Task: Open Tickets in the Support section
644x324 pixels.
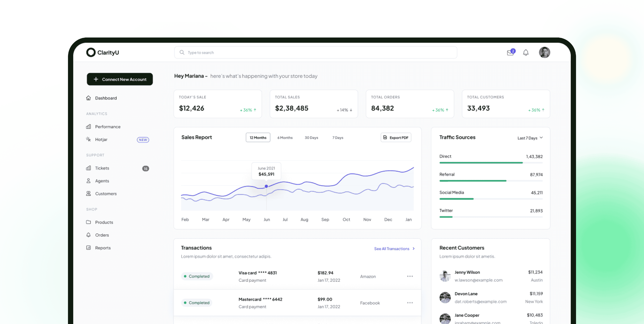Action: click(97, 168)
